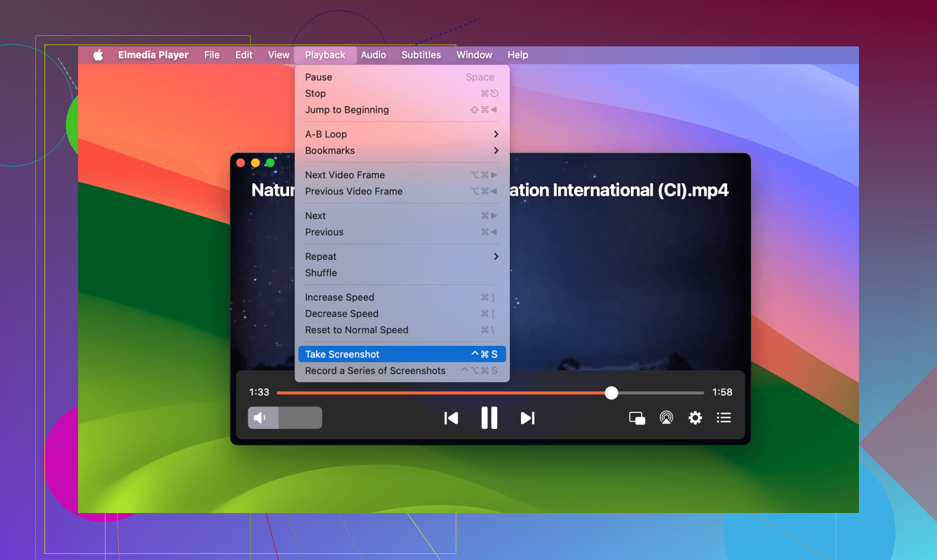Select Reset to Normal Speed
937x560 pixels.
pyautogui.click(x=402, y=330)
